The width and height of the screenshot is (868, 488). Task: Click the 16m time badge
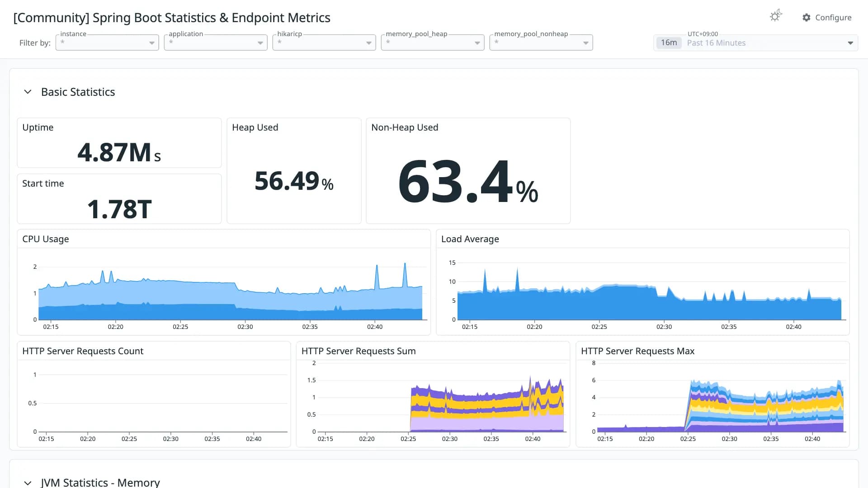[x=669, y=43]
